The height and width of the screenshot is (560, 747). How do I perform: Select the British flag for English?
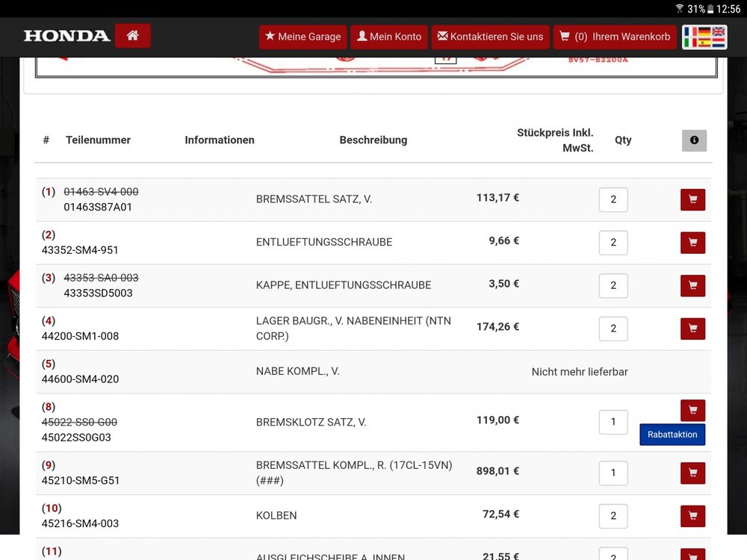(719, 32)
